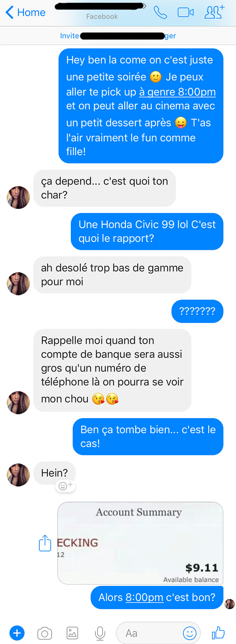Tap the avatar next to "Hein?" message
The image size is (236, 644).
(18, 475)
